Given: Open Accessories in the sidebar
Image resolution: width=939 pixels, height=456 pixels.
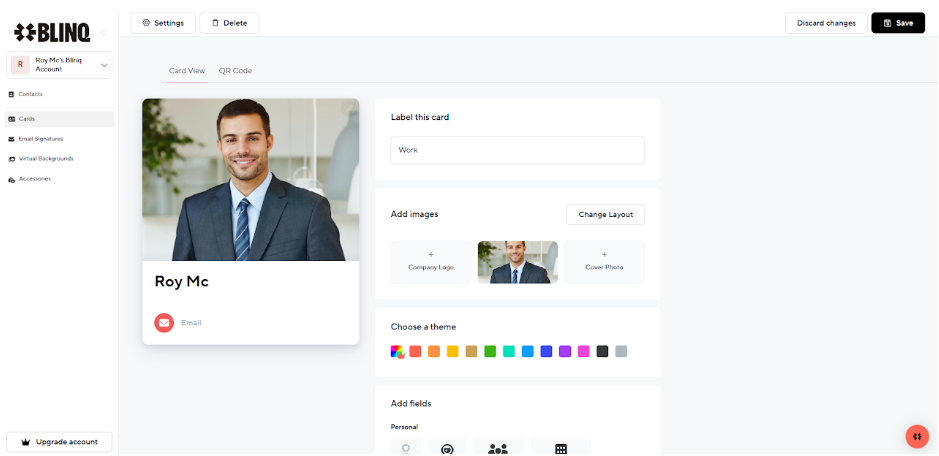Looking at the screenshot, I should coord(59,179).
